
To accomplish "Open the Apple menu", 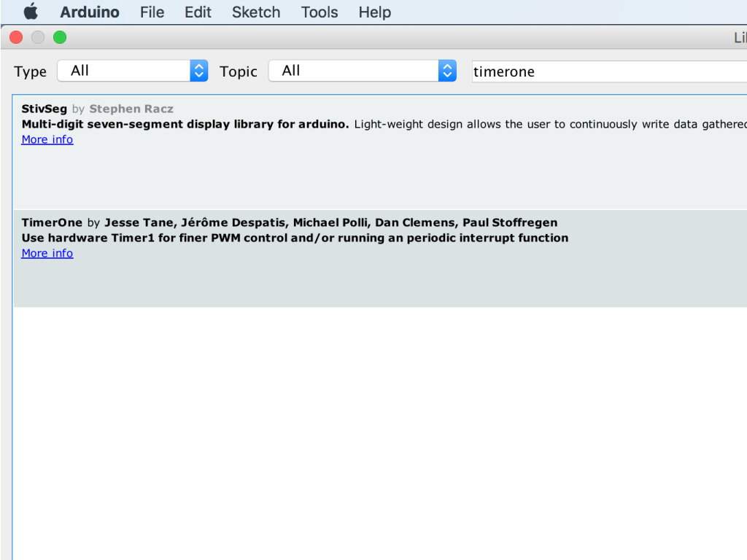I will pyautogui.click(x=31, y=12).
